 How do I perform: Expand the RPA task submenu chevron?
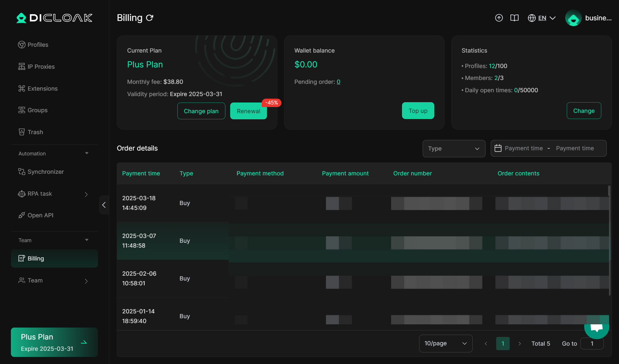coord(86,194)
